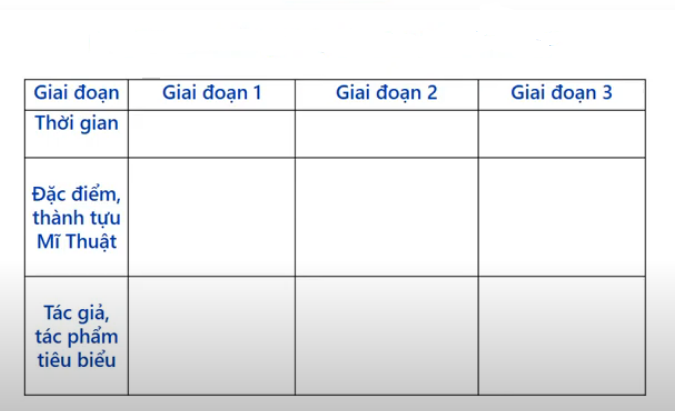Click the "Đặc điểm," text in the row label
The height and width of the screenshot is (411, 675).
pyautogui.click(x=77, y=192)
